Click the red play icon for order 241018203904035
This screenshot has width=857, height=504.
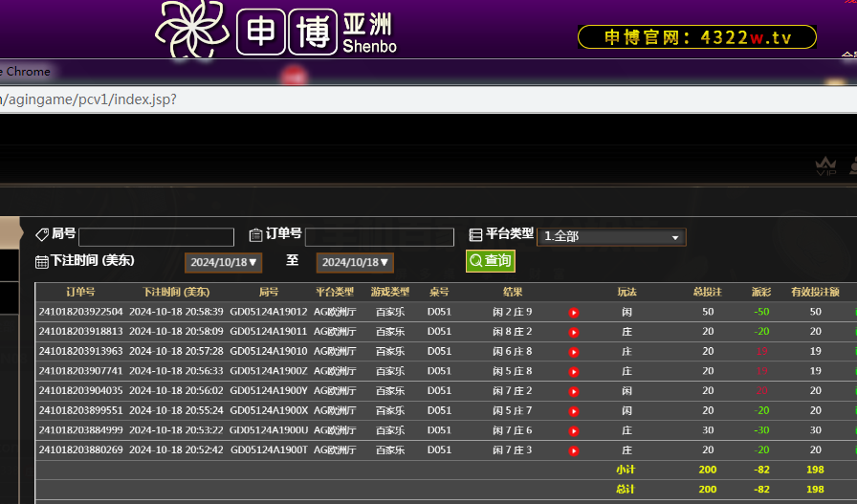[574, 391]
